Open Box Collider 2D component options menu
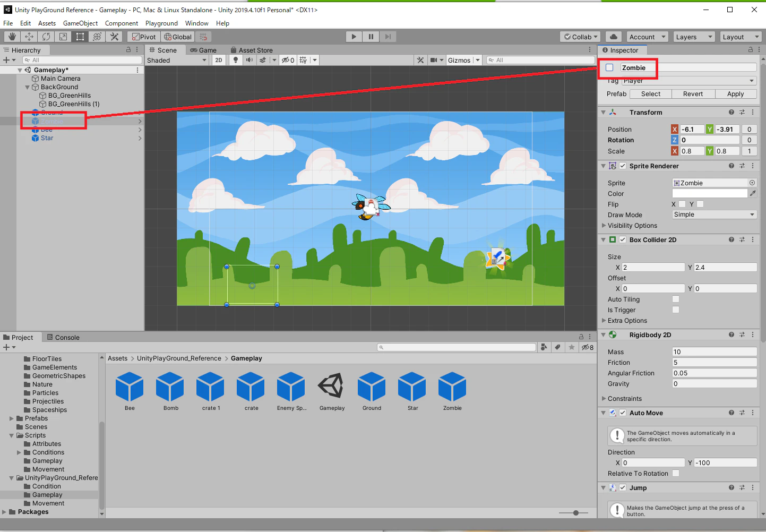This screenshot has height=532, width=766. click(x=753, y=240)
